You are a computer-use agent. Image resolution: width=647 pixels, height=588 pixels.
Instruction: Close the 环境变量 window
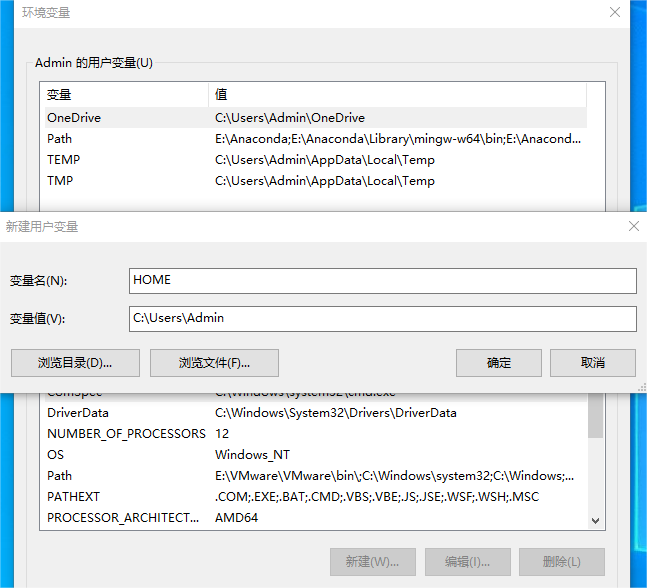pos(615,12)
